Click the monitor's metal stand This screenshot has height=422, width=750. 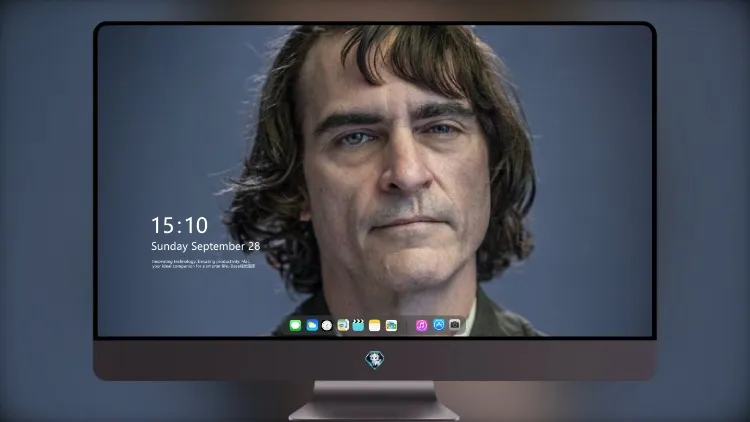[x=375, y=400]
